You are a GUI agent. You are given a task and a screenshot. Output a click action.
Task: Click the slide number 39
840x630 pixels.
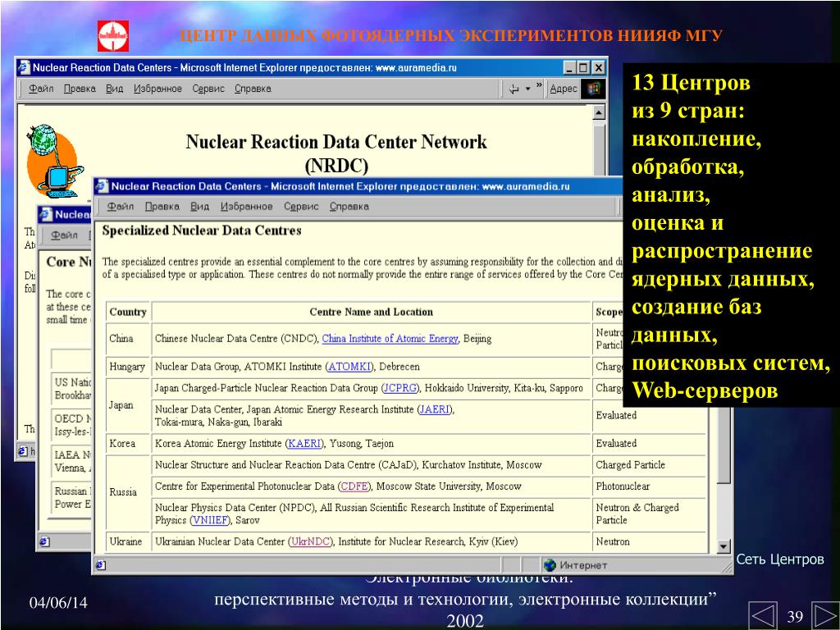tap(794, 616)
